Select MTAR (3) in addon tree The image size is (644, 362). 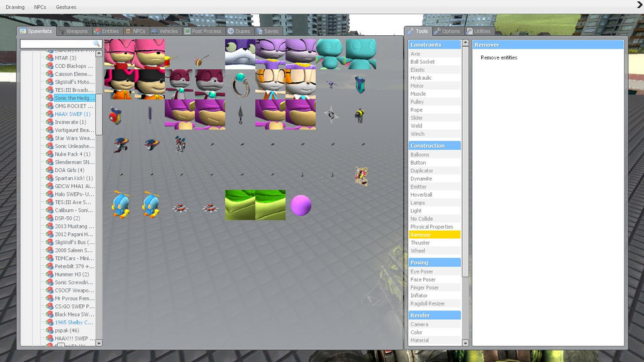(65, 58)
